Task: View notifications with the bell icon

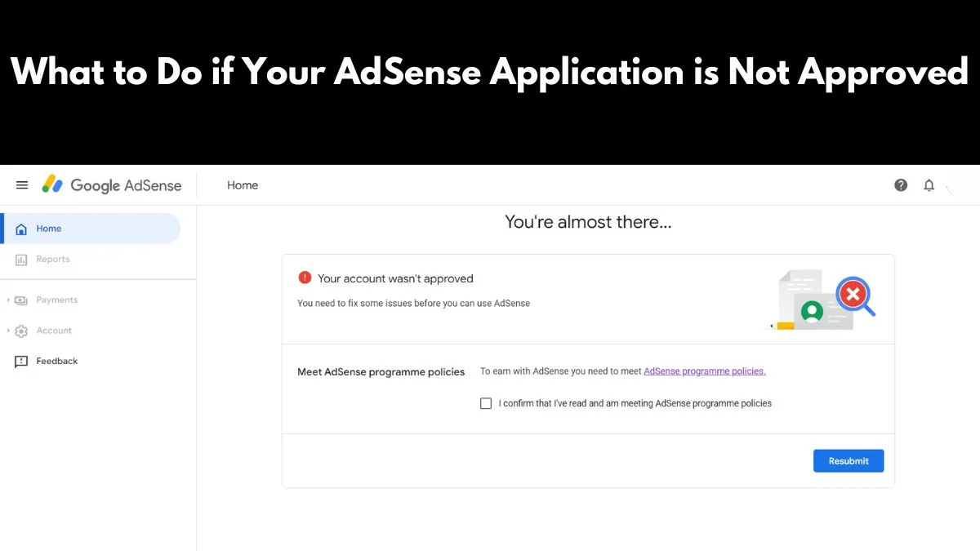Action: (929, 185)
